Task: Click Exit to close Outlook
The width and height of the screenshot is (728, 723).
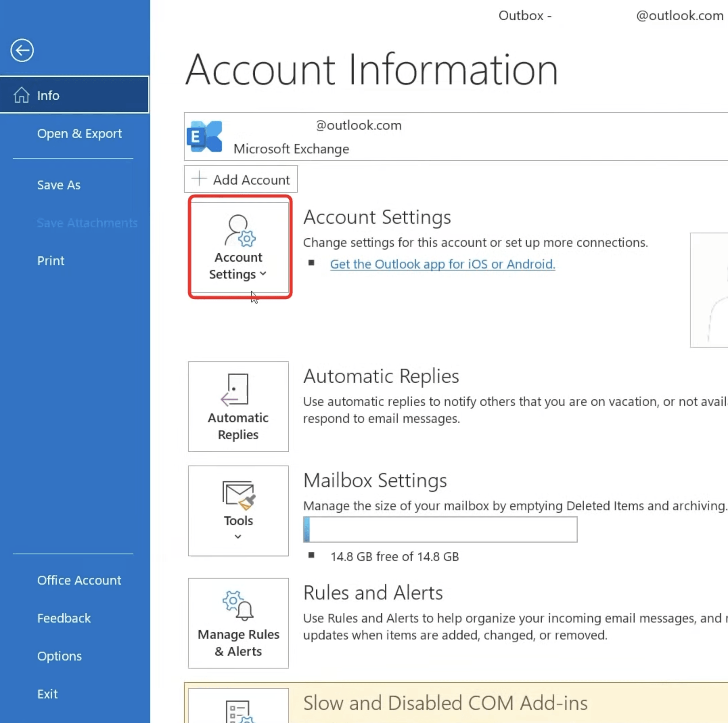Action: 47,694
